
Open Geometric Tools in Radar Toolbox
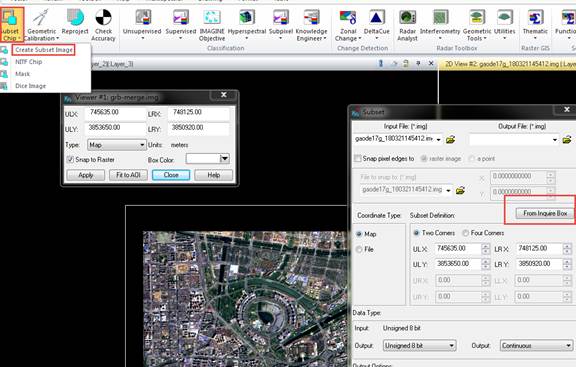pyautogui.click(x=477, y=25)
